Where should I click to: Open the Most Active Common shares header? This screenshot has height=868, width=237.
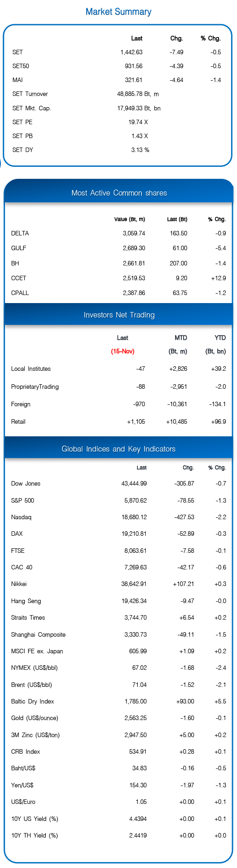click(119, 193)
